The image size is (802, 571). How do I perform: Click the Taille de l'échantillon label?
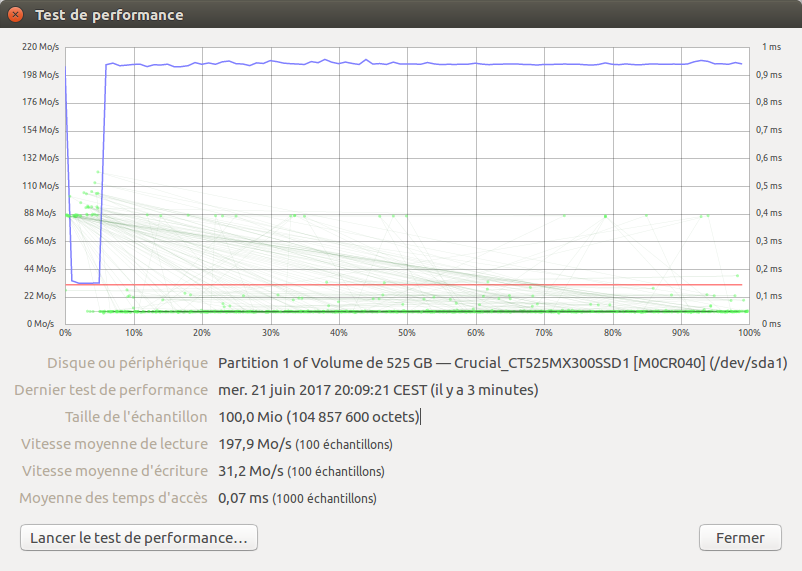pos(136,417)
